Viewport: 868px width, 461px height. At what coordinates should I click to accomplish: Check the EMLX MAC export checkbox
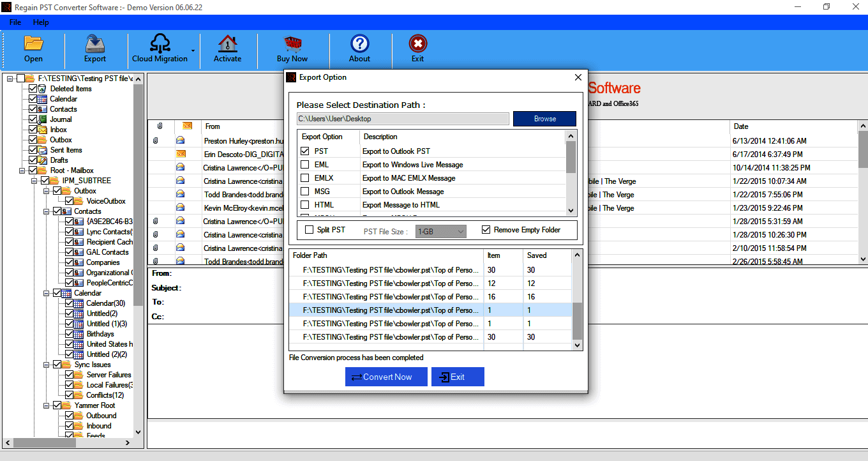(305, 178)
